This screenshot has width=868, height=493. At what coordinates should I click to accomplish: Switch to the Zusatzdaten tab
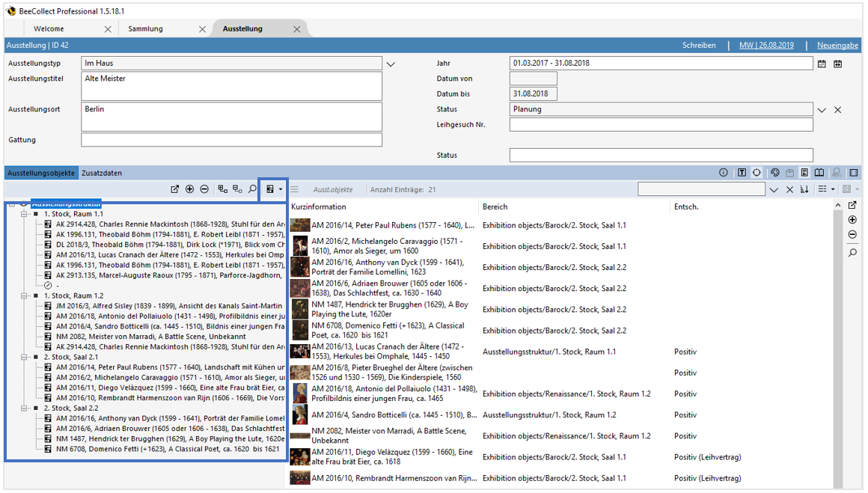coord(101,173)
